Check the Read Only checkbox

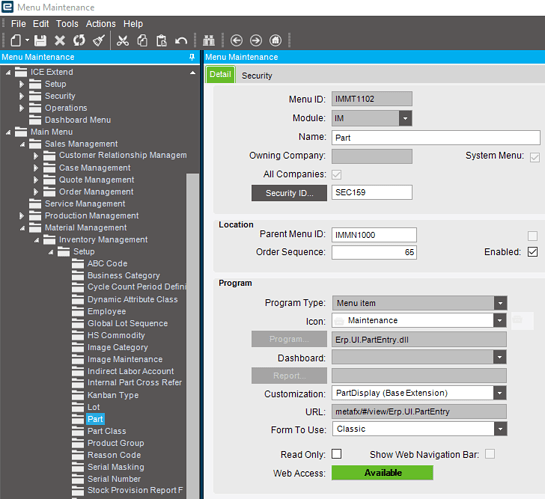[x=336, y=454]
